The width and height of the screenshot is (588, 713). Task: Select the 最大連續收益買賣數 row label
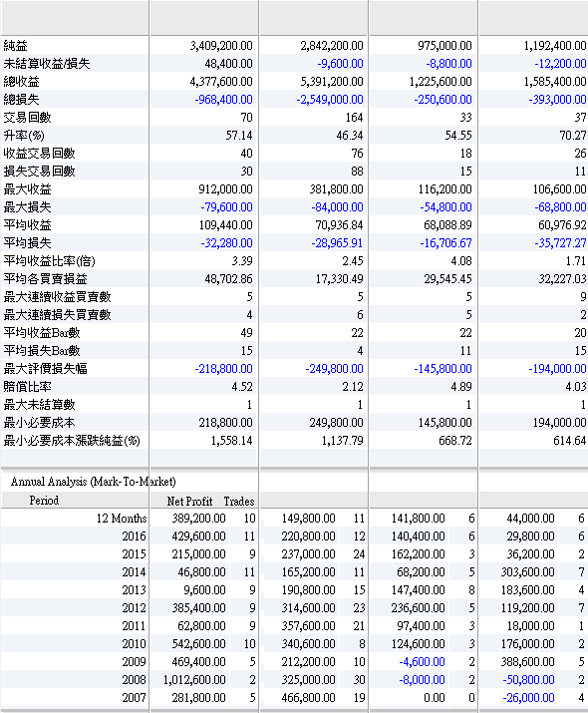57,297
